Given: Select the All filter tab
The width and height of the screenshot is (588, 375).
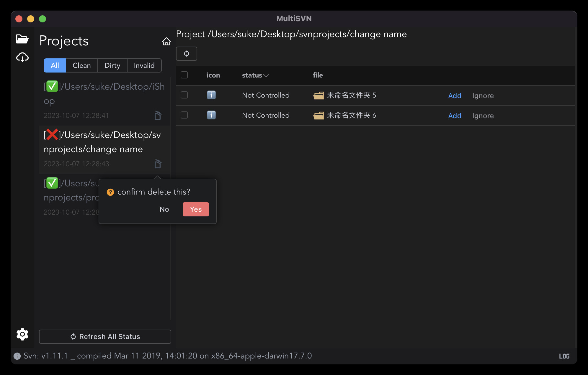Looking at the screenshot, I should pyautogui.click(x=55, y=65).
